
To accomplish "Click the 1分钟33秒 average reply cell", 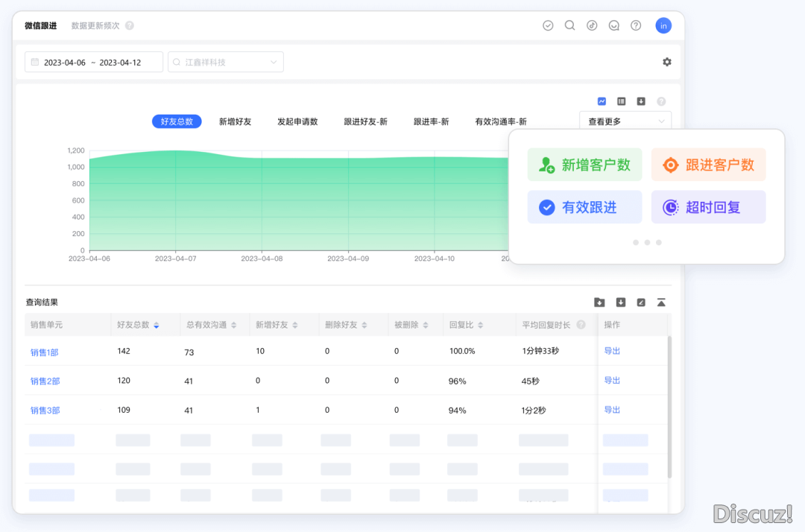I will (540, 351).
